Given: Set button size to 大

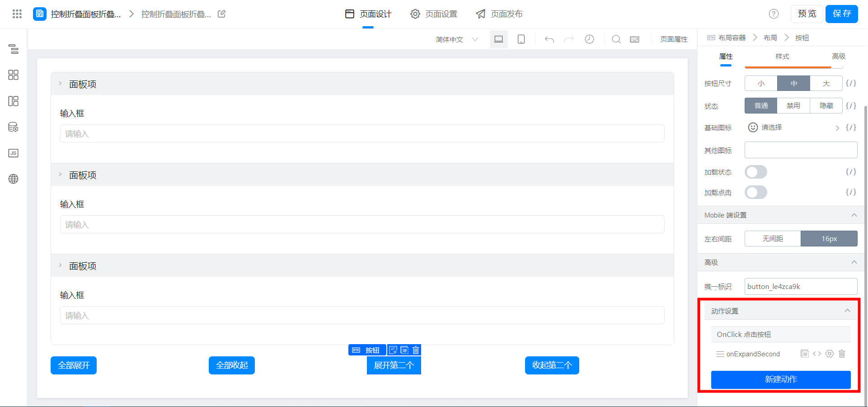Looking at the screenshot, I should pyautogui.click(x=826, y=83).
